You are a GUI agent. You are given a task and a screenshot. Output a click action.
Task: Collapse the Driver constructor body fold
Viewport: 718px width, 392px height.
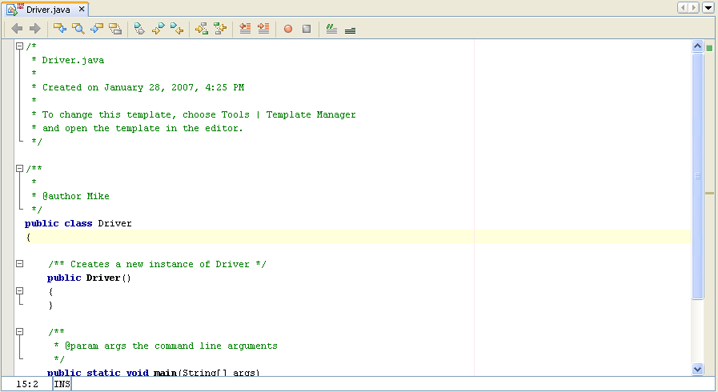[20, 291]
